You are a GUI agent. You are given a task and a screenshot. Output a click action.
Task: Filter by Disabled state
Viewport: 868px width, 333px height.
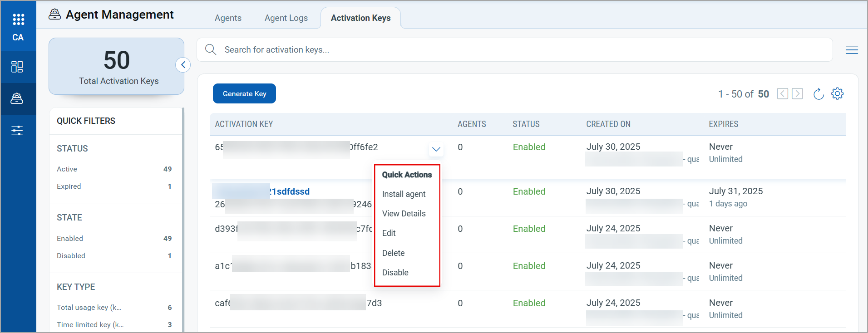71,256
